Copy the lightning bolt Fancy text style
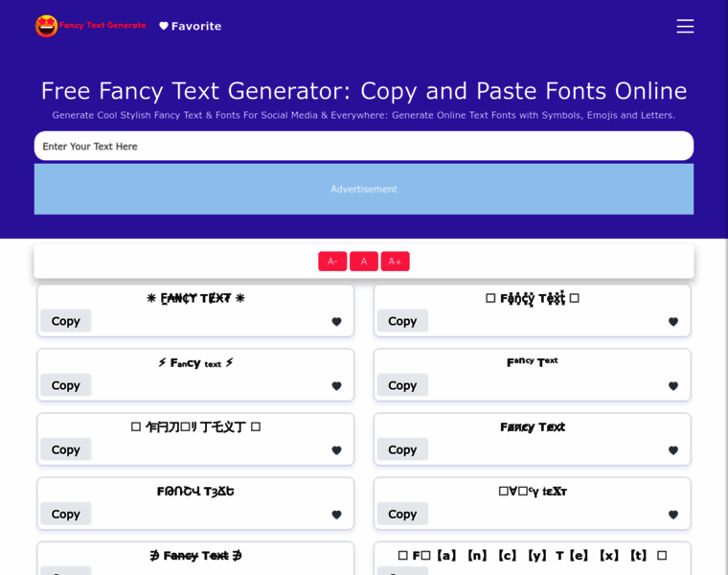Viewport: 728px width, 575px height. (65, 385)
